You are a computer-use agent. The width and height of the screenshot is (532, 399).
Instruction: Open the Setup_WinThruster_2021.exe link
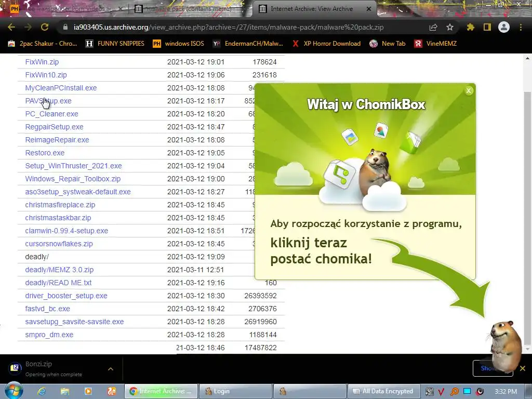(73, 166)
